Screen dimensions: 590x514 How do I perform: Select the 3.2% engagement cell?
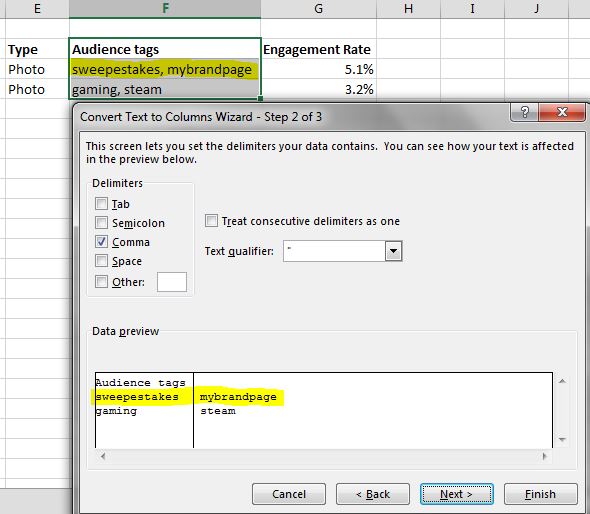[x=319, y=89]
